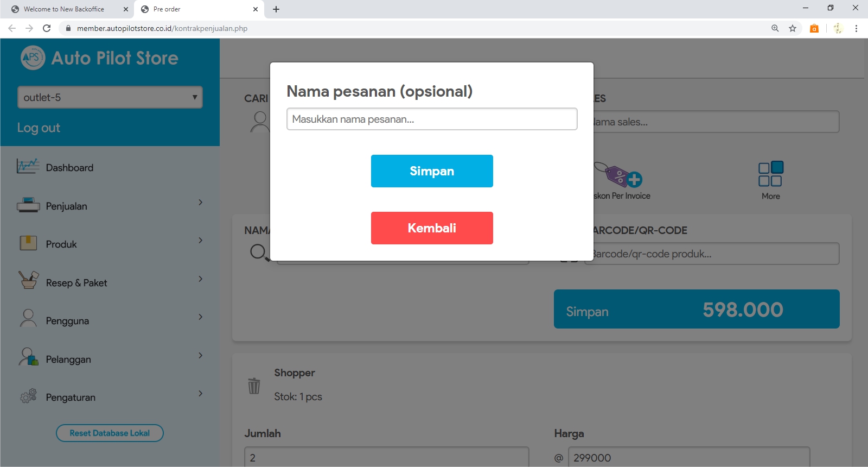Bookmark this page with star icon
The height and width of the screenshot is (467, 868).
tap(793, 28)
